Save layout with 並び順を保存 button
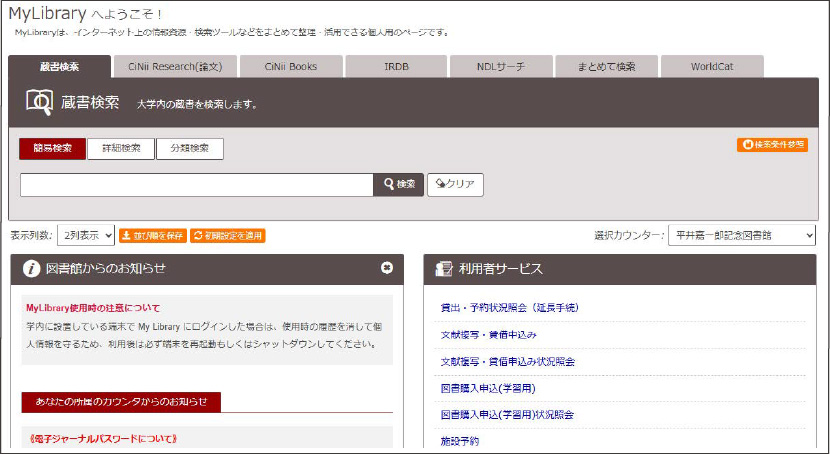 [152, 236]
